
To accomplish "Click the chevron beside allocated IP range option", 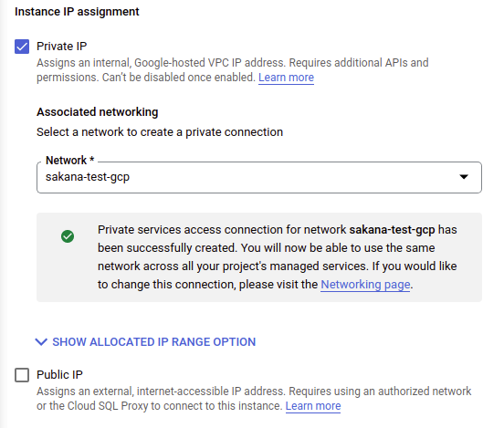I will click(x=41, y=342).
